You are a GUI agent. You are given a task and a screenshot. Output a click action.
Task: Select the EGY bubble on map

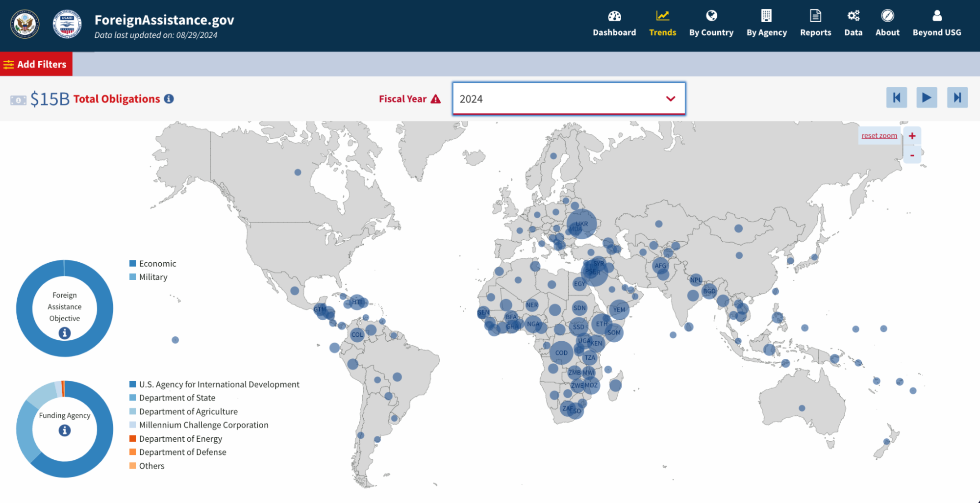[579, 283]
